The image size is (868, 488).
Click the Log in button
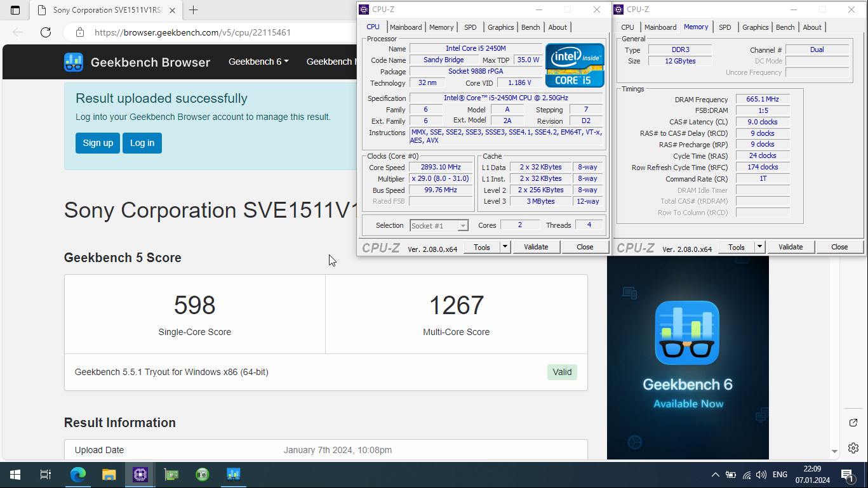(x=142, y=143)
